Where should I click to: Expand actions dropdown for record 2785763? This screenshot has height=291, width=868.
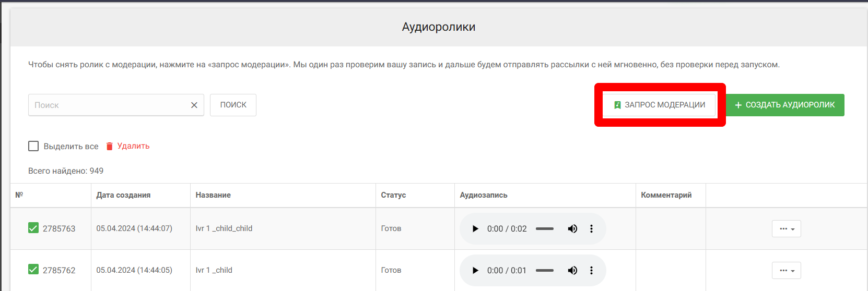786,229
